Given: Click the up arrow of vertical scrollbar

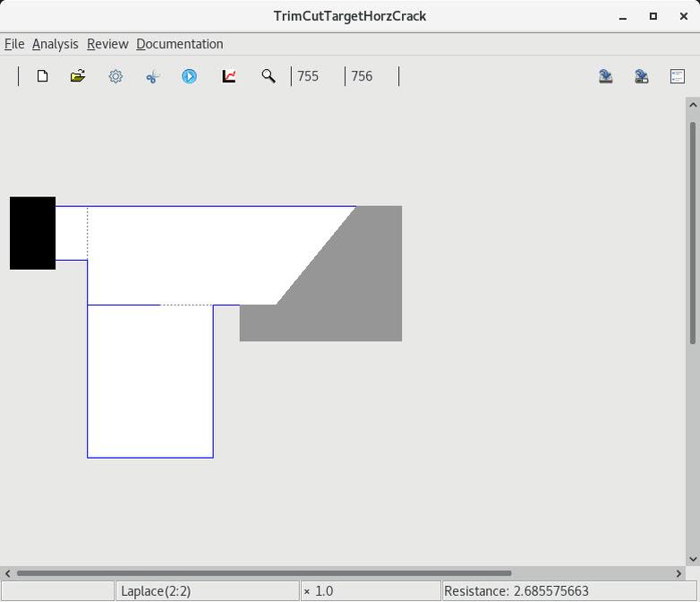Looking at the screenshot, I should point(693,106).
